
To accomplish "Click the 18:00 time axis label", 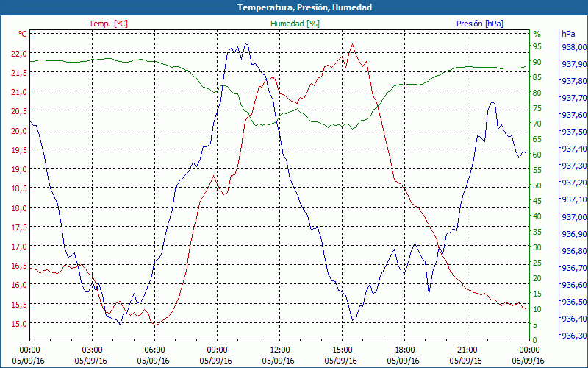I will click(x=405, y=350).
